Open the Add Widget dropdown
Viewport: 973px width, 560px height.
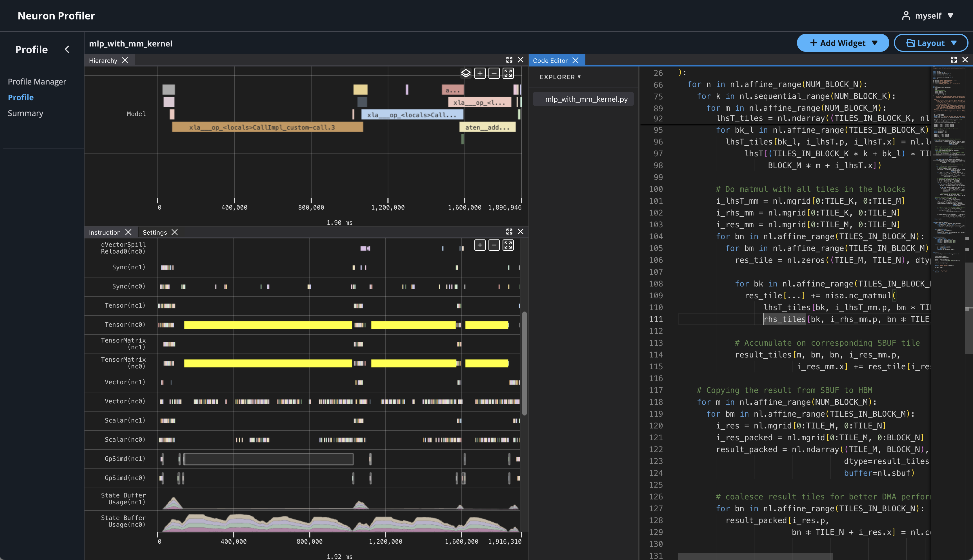[x=843, y=43]
